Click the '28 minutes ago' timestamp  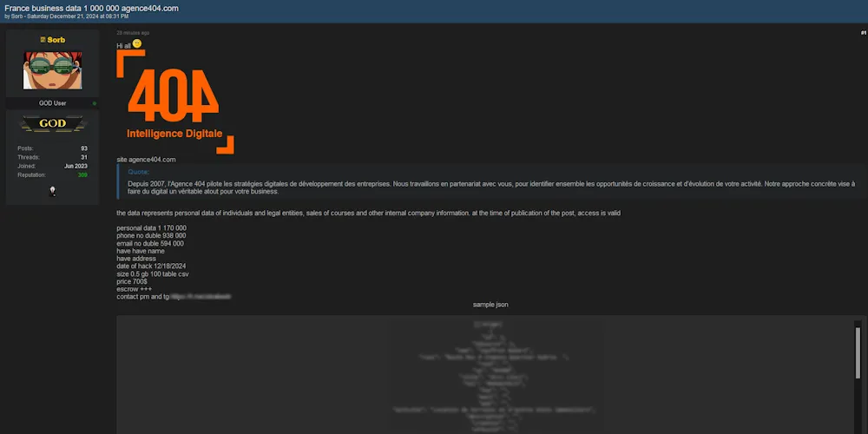(x=133, y=33)
